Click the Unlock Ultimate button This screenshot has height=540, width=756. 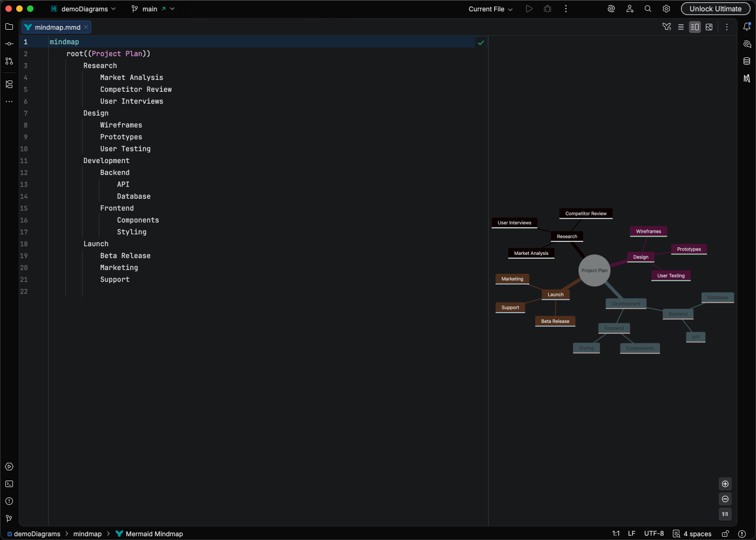(715, 9)
